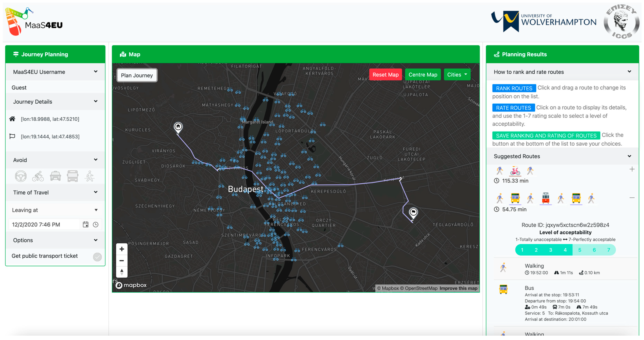This screenshot has width=644, height=340.
Task: Toggle the avoid cycling icon
Action: pos(38,176)
